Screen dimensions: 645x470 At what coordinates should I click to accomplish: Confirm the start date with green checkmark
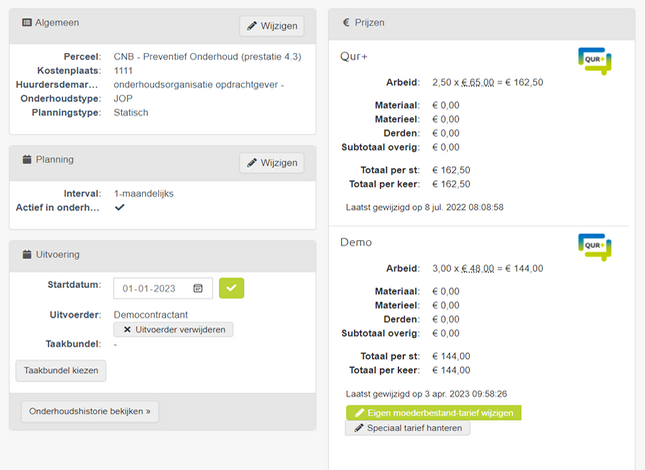[232, 289]
